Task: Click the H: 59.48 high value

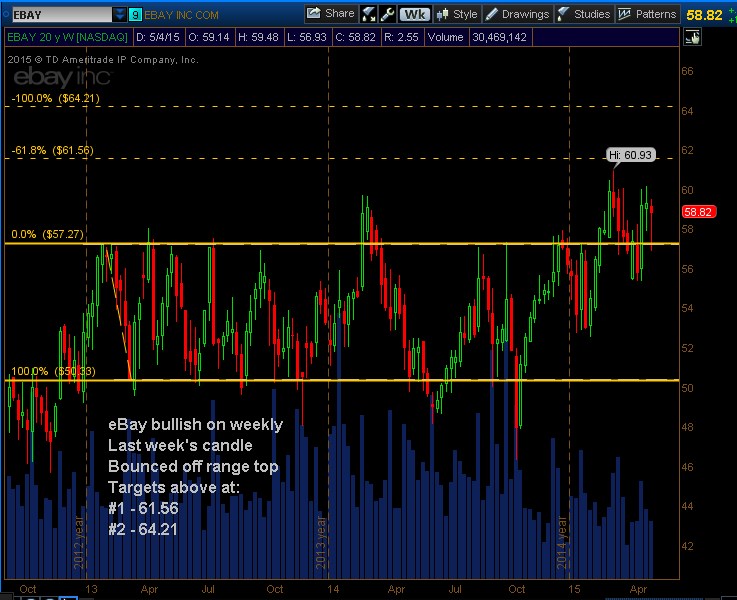Action: [258, 37]
